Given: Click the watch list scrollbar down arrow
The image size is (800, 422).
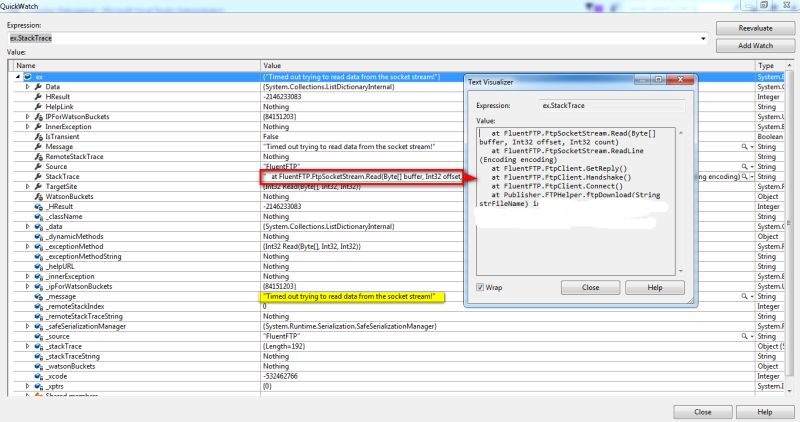Looking at the screenshot, I should click(789, 391).
